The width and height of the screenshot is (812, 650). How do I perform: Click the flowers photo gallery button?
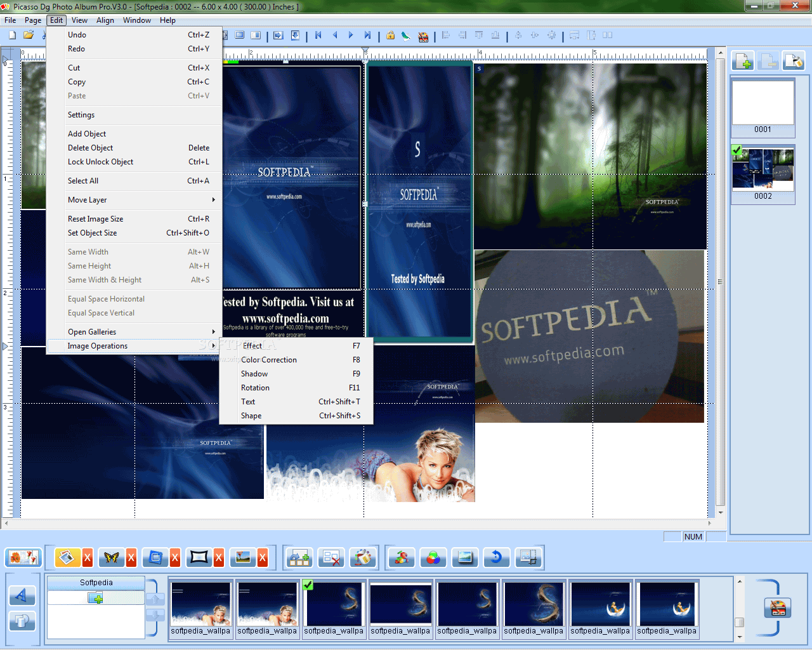tap(23, 557)
